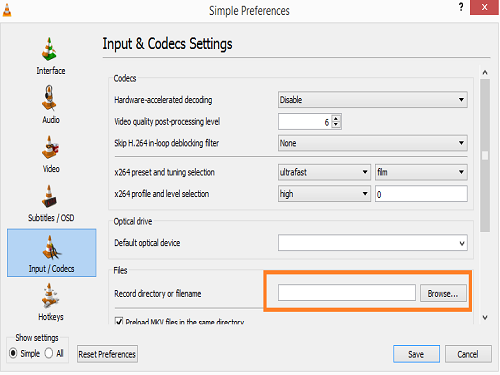Click the help question mark icon
The width and height of the screenshot is (500, 375).
click(x=461, y=7)
